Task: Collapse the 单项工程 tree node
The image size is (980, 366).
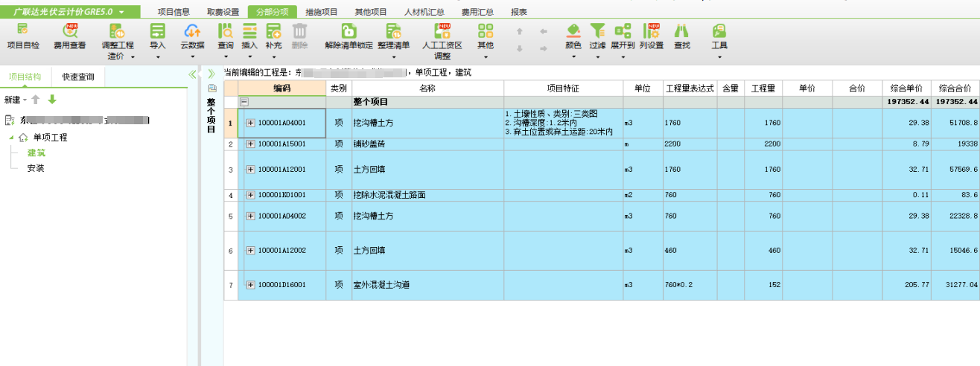Action: (x=11, y=138)
